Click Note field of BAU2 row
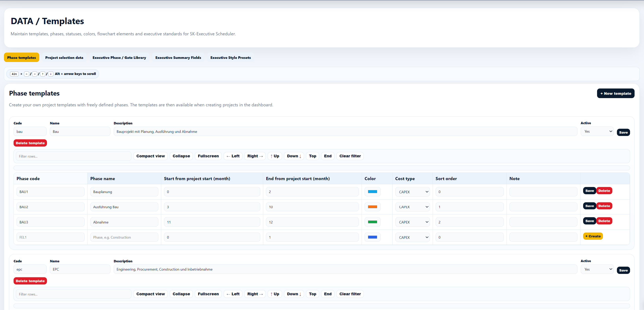Screen dimensions: 644x310 click(543, 207)
